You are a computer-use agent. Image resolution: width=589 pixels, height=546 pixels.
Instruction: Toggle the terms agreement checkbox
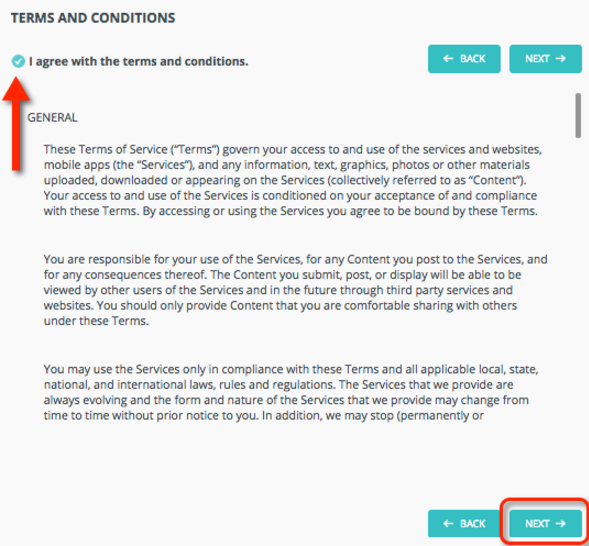coord(18,61)
